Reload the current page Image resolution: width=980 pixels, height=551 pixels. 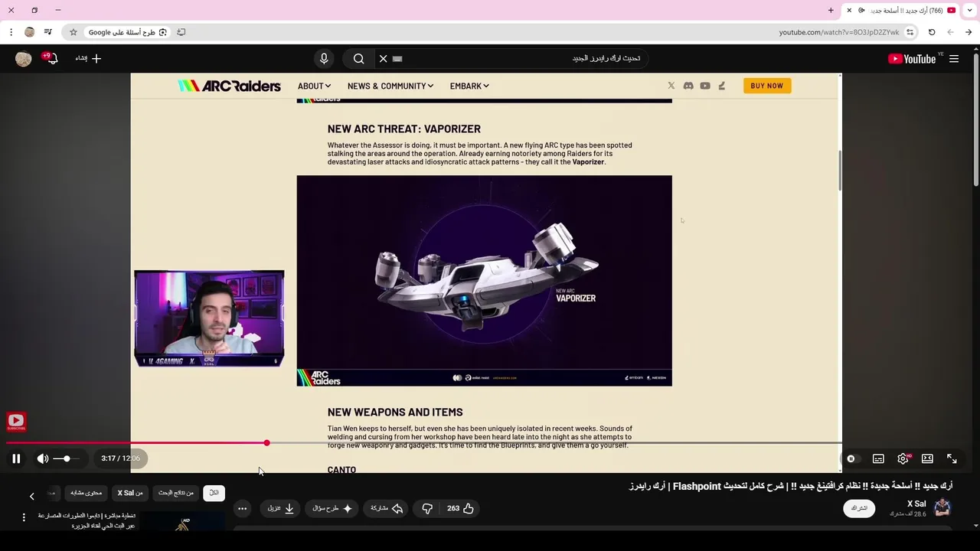point(932,32)
